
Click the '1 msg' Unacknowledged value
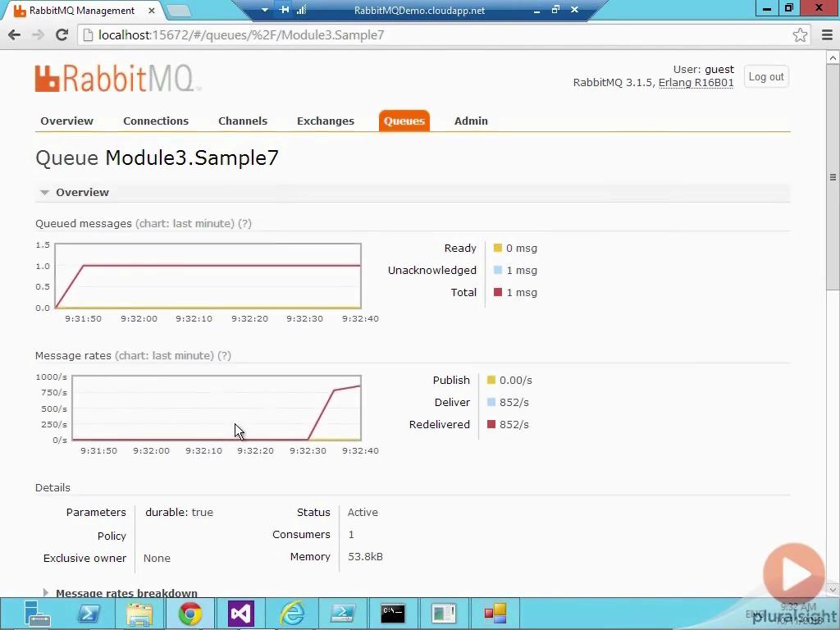[522, 270]
